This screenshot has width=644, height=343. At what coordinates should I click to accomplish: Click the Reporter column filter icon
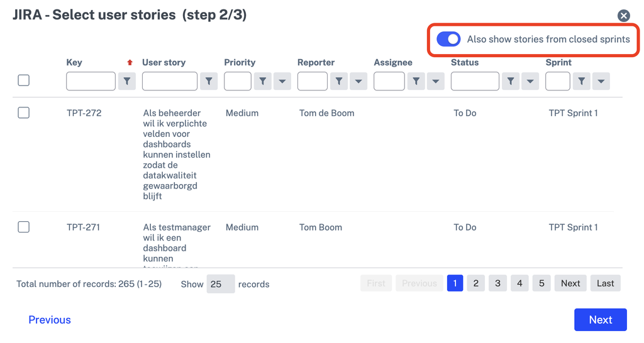(x=339, y=81)
